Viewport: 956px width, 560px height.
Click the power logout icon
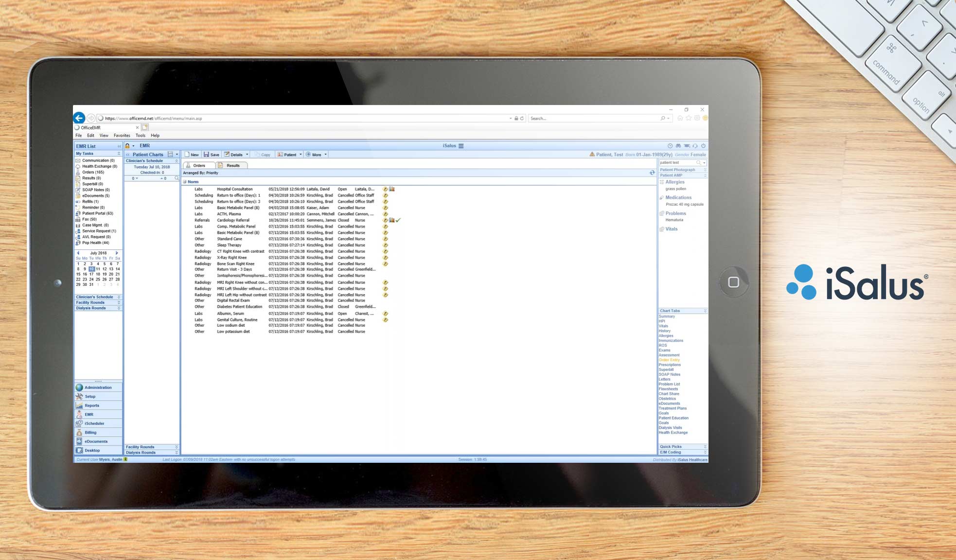(x=703, y=146)
